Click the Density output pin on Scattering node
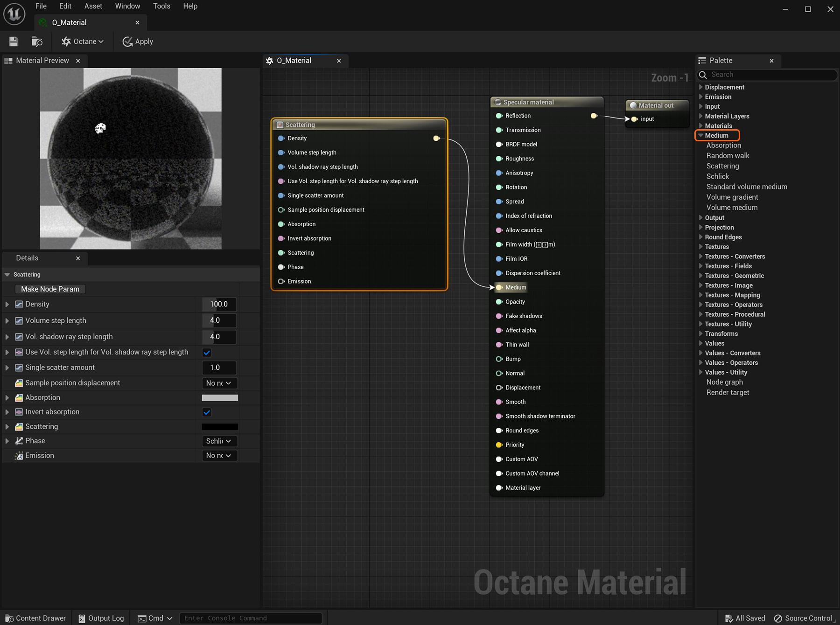This screenshot has width=840, height=625. 436,138
